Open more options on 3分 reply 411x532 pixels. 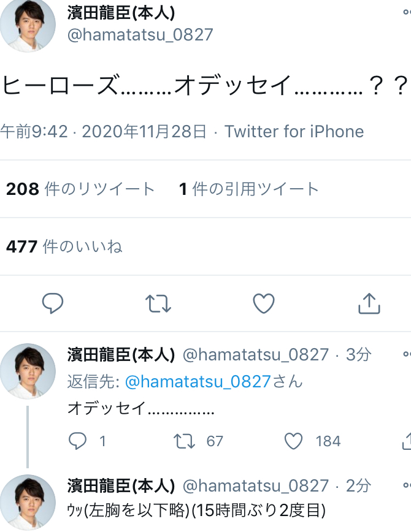[406, 354]
